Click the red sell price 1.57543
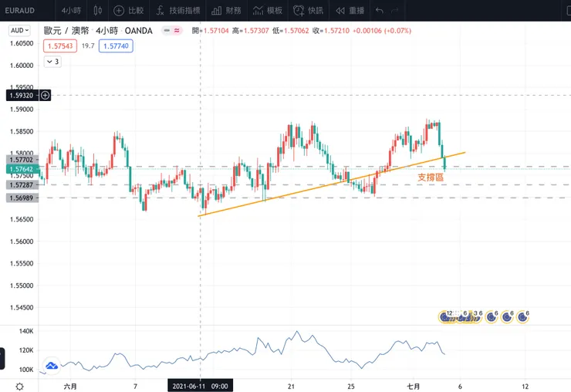This screenshot has width=571, height=392. point(60,46)
